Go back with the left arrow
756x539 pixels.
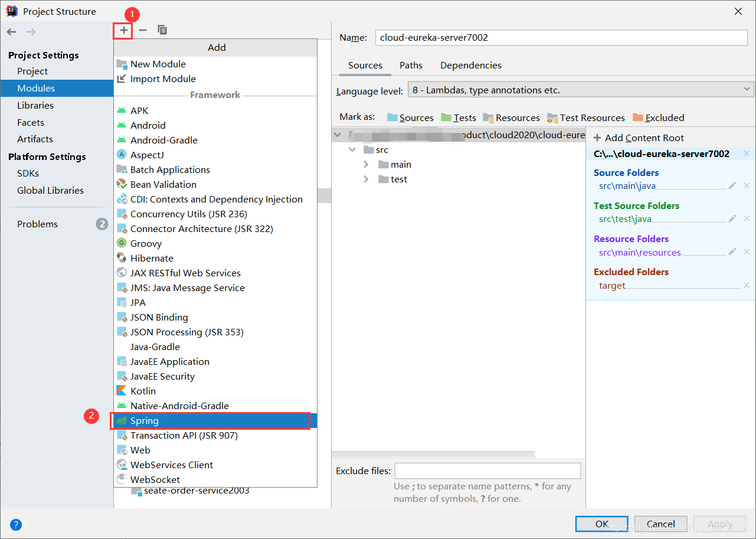pyautogui.click(x=12, y=32)
